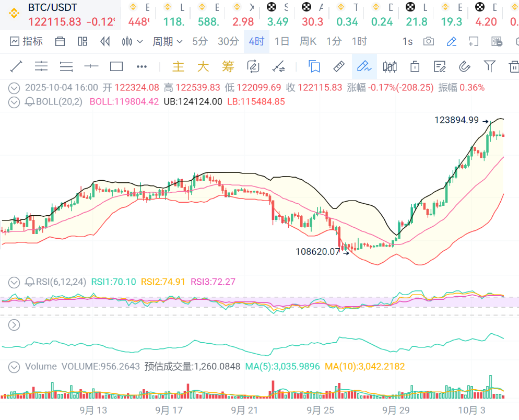Toggle the 主 main-force indicator
The image size is (519, 420).
click(x=179, y=66)
